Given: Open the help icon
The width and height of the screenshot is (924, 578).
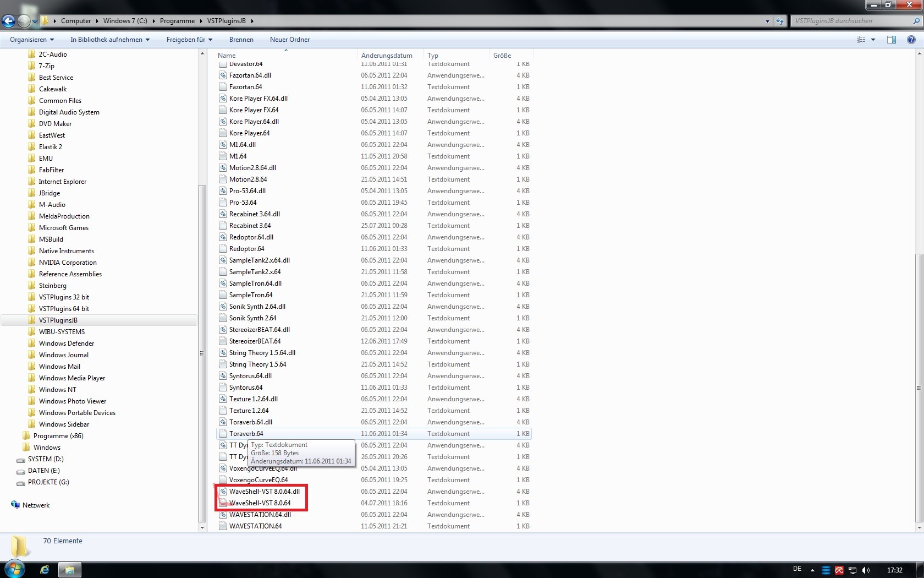Looking at the screenshot, I should (x=911, y=40).
